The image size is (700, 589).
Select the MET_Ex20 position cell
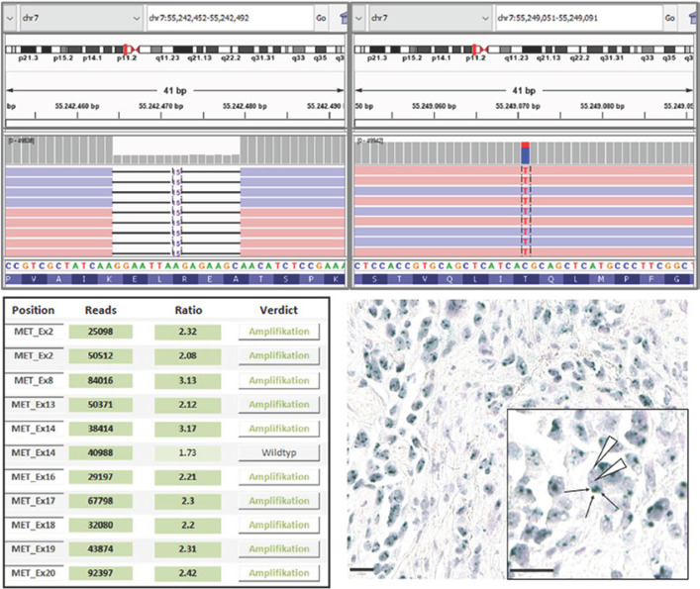coord(34,573)
